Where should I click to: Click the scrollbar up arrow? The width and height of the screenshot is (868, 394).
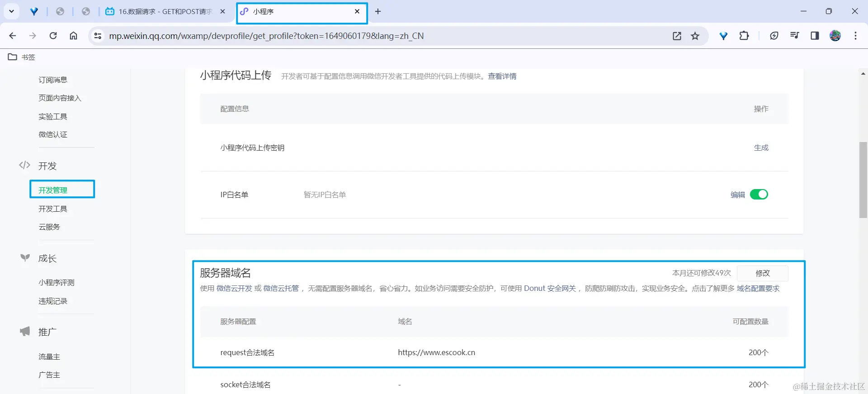click(863, 73)
